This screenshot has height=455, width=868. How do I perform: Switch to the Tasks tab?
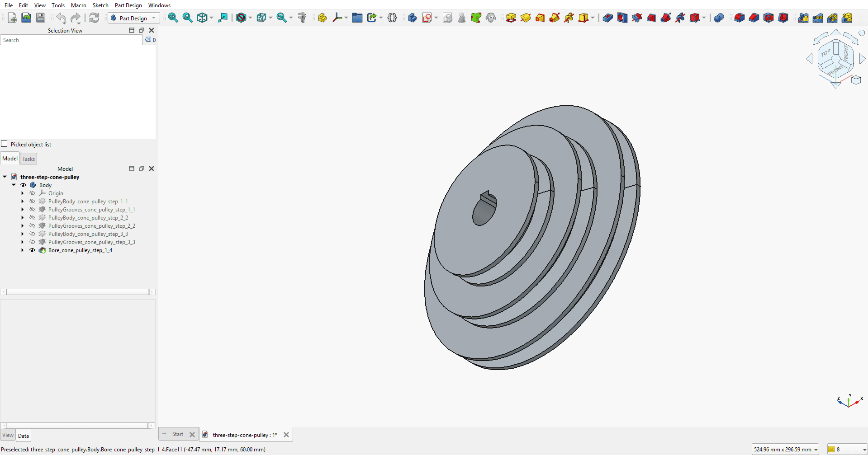tap(28, 159)
